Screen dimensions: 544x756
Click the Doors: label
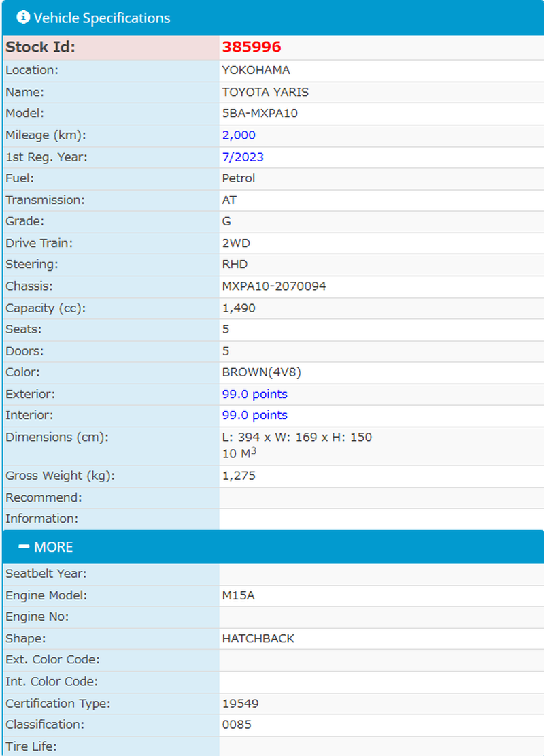tap(24, 351)
